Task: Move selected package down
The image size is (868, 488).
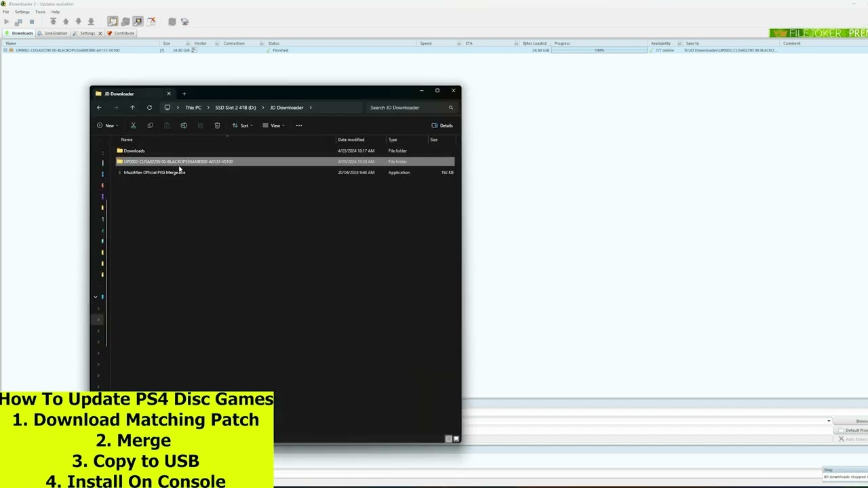Action: click(78, 22)
